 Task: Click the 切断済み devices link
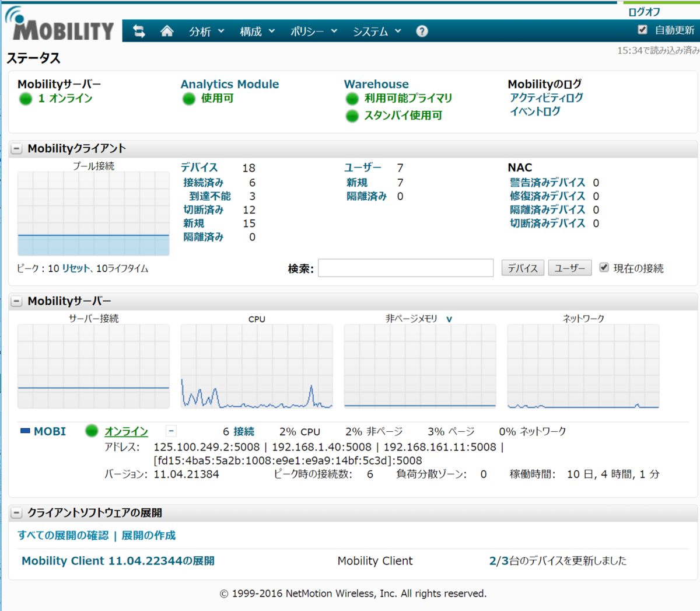[x=204, y=210]
